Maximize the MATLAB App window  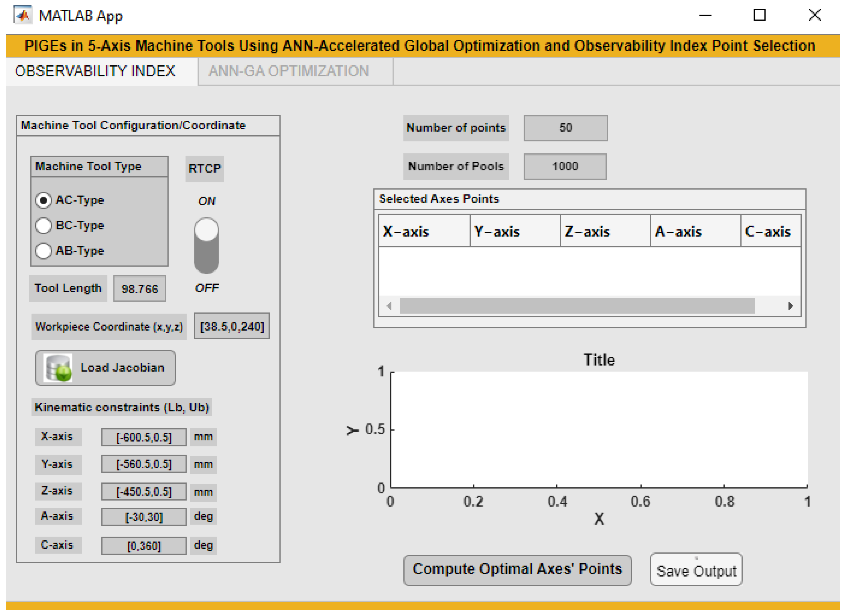[760, 15]
